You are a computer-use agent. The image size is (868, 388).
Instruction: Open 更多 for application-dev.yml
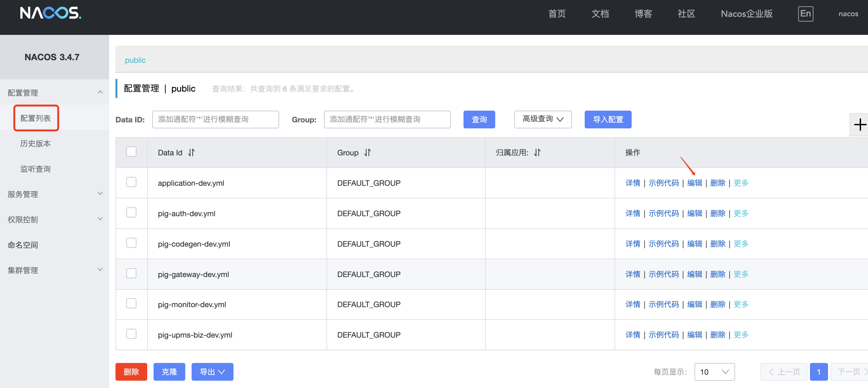click(x=741, y=183)
